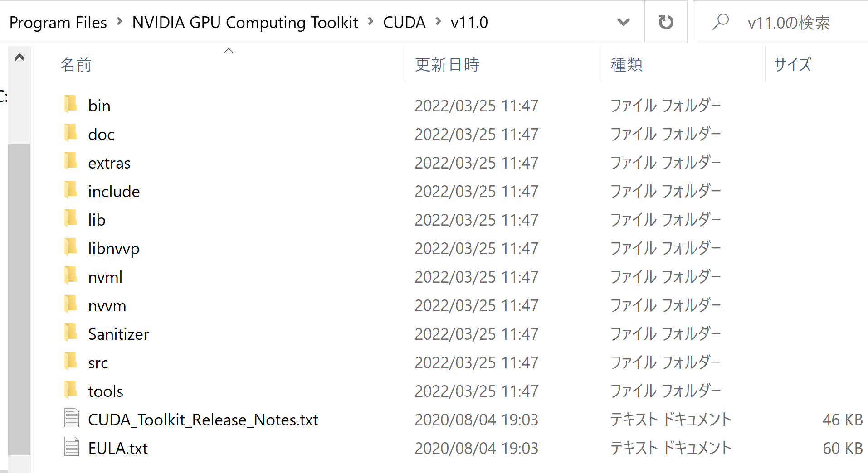
Task: Select the EULA.txt document icon
Action: coord(72,448)
